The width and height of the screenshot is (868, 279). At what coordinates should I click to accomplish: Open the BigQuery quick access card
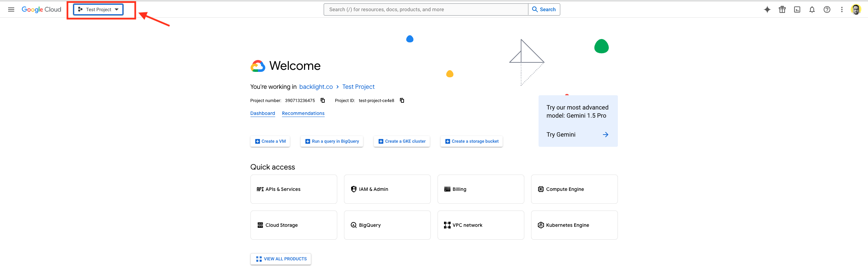click(x=387, y=225)
